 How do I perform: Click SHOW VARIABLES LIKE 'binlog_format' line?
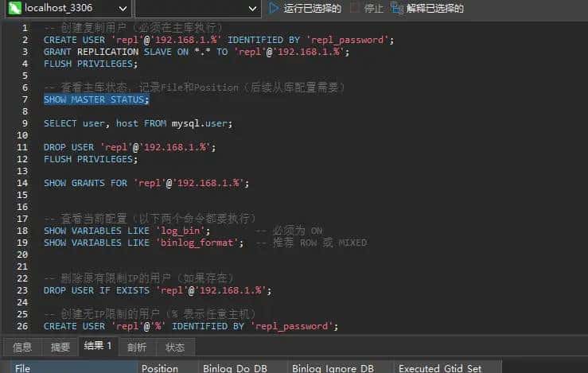[x=144, y=243]
